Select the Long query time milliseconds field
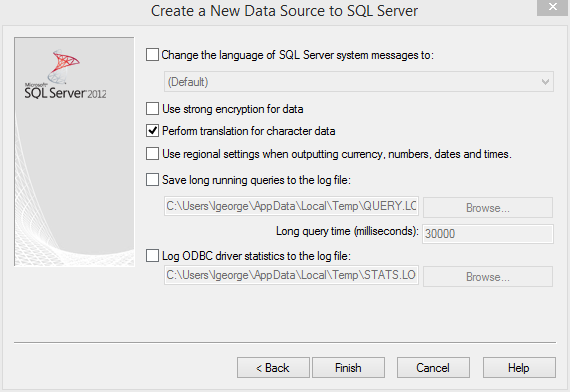The width and height of the screenshot is (570, 392). pos(488,233)
